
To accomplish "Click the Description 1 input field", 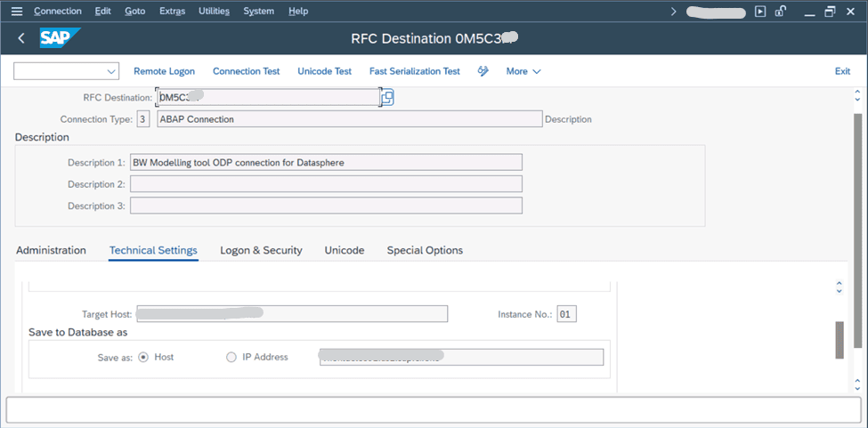I will click(326, 163).
